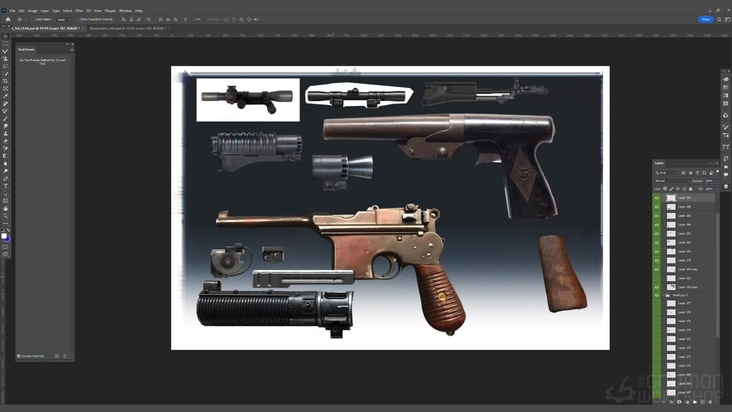Open the Kind filter dropdown

click(666, 173)
